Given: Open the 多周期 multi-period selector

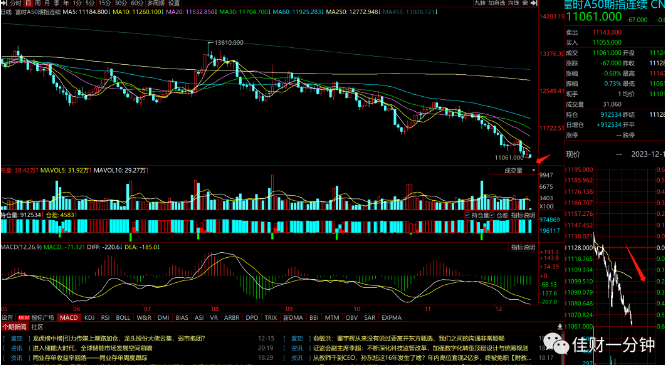Looking at the screenshot, I should click(x=156, y=3).
